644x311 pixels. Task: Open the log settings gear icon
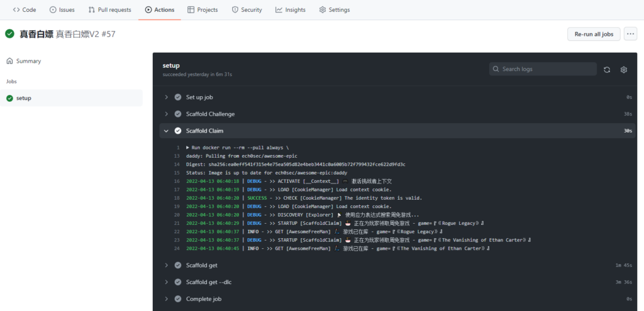624,70
